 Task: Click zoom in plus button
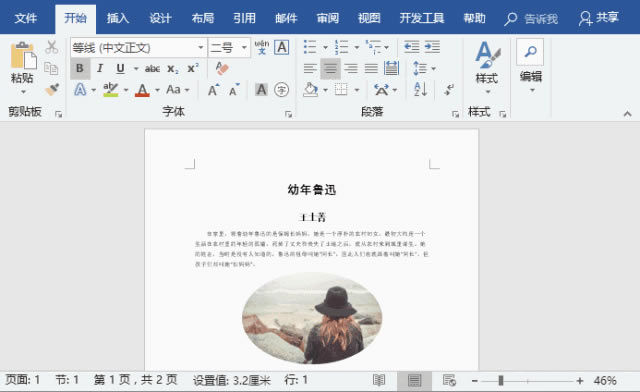[x=580, y=381]
